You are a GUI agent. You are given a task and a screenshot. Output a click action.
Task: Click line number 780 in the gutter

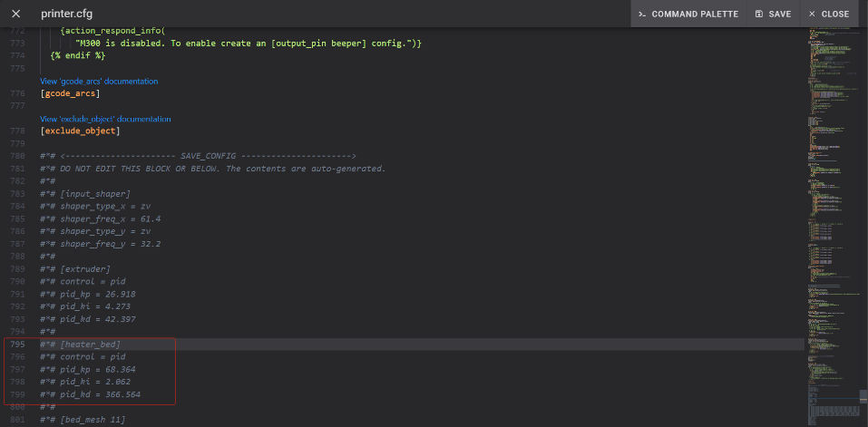pos(18,156)
